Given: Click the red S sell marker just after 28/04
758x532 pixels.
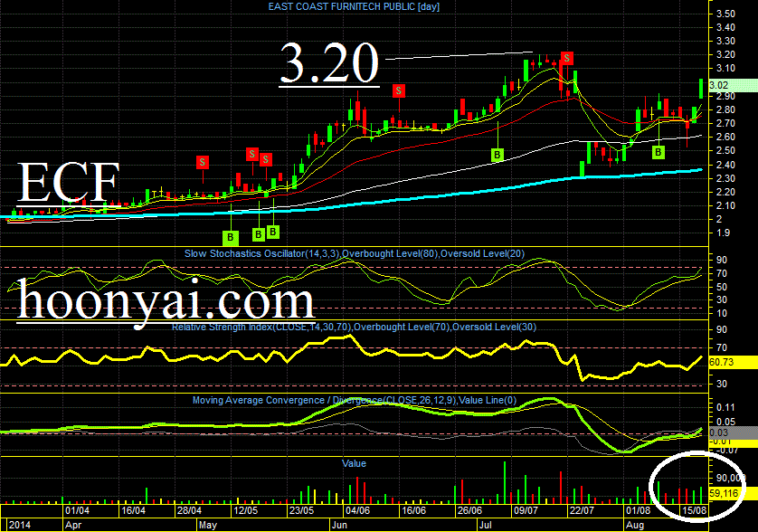Looking at the screenshot, I should tap(203, 162).
